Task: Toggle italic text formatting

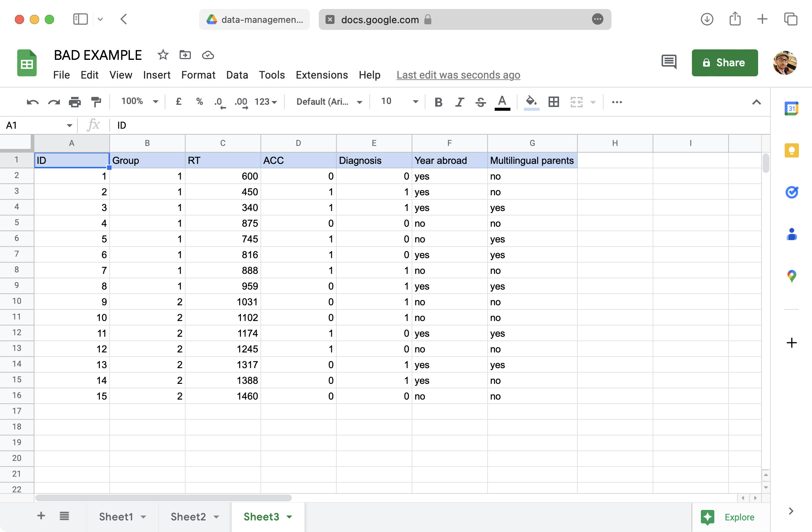Action: (460, 102)
